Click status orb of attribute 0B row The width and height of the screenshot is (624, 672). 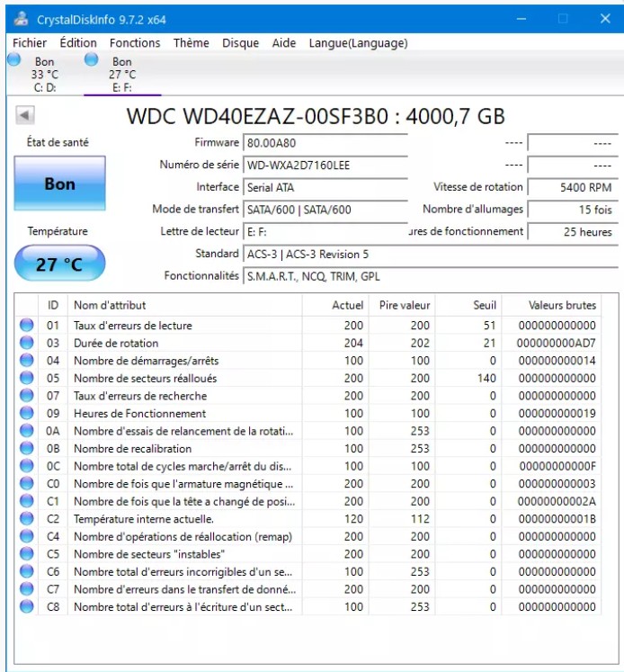(x=27, y=448)
